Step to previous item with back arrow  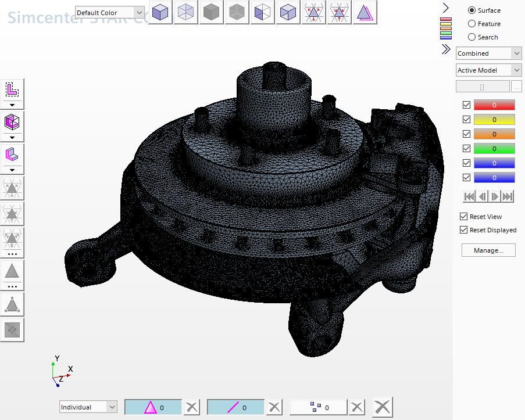coord(482,196)
